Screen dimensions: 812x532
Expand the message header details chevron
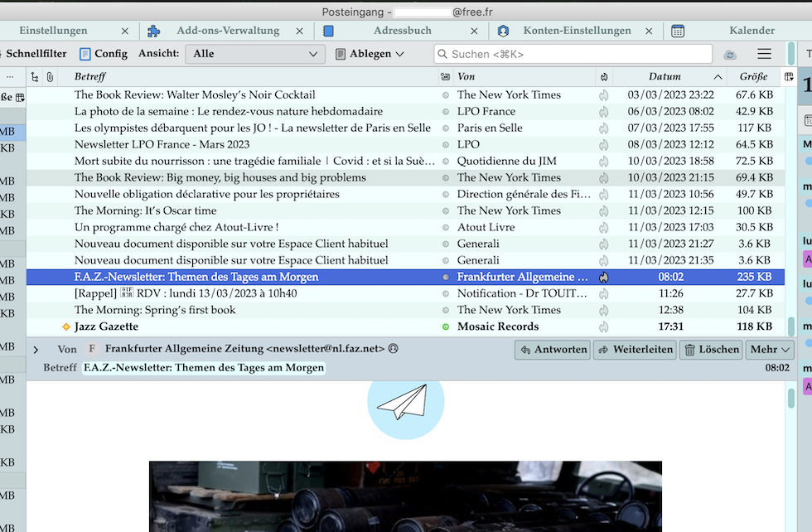pyautogui.click(x=36, y=350)
